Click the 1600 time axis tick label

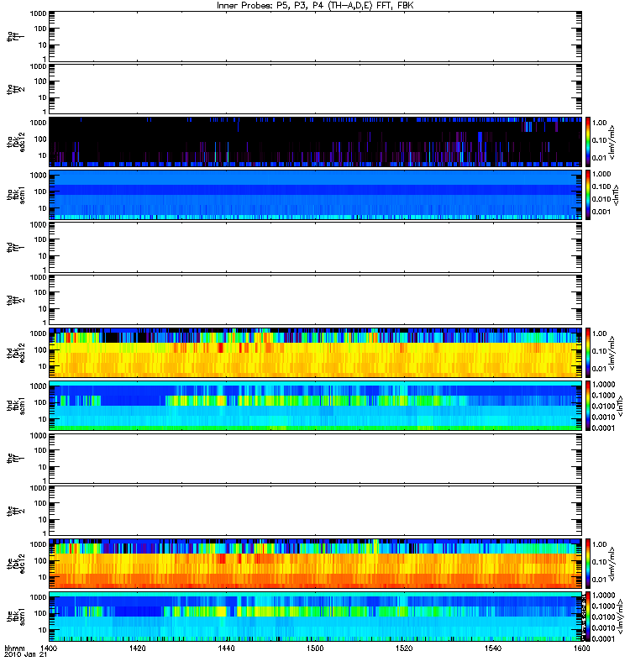point(581,648)
